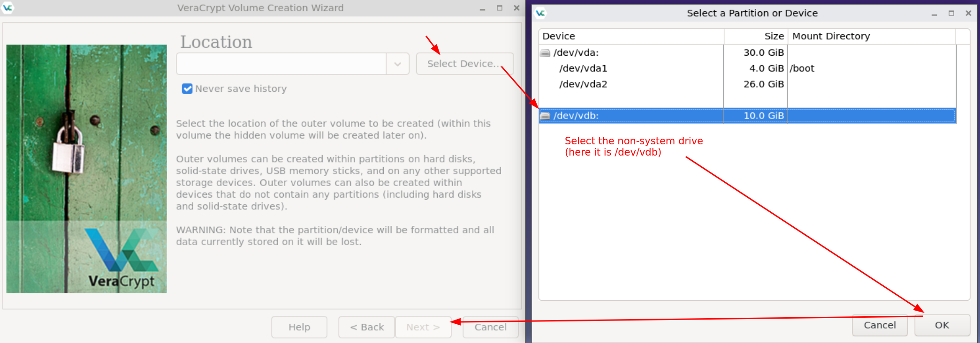Image resolution: width=980 pixels, height=343 pixels.
Task: Select the /dev/vda1 partition row
Action: tap(747, 68)
